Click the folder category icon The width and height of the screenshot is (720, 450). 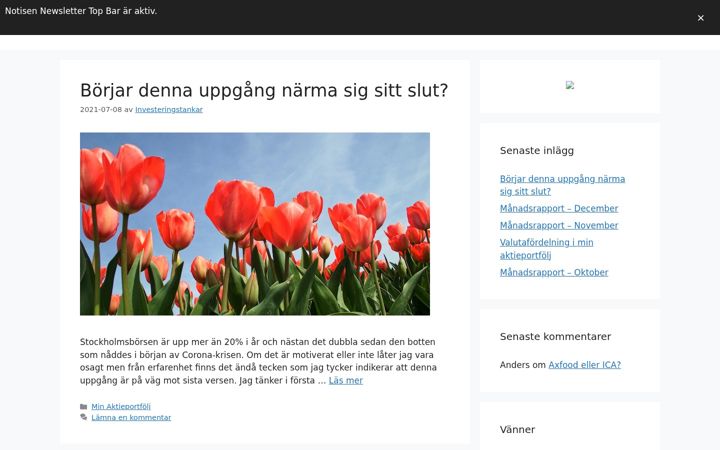(84, 406)
